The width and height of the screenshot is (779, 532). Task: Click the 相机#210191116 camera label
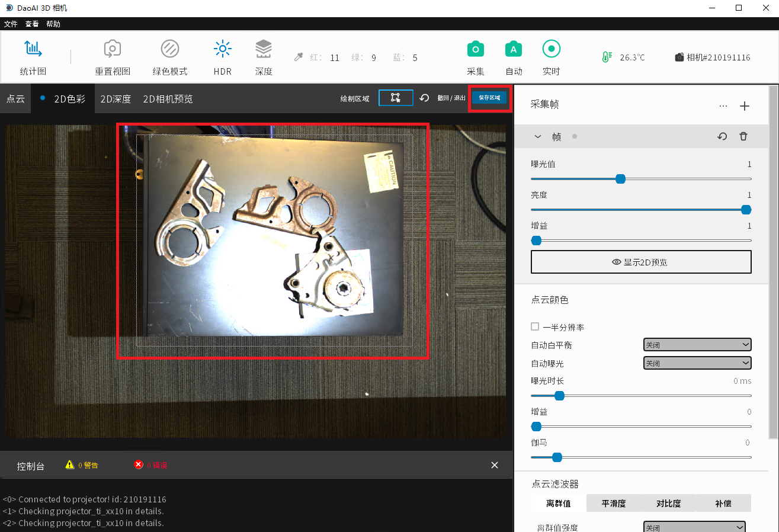pos(719,57)
